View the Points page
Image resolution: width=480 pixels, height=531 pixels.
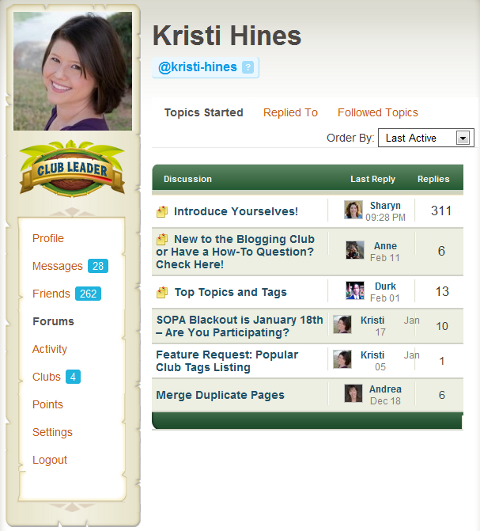pyautogui.click(x=47, y=404)
